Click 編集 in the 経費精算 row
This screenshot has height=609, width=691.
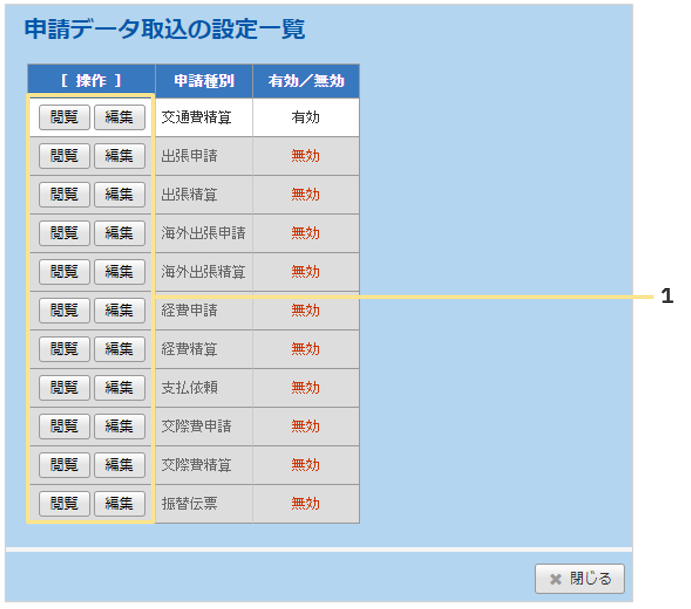[119, 349]
